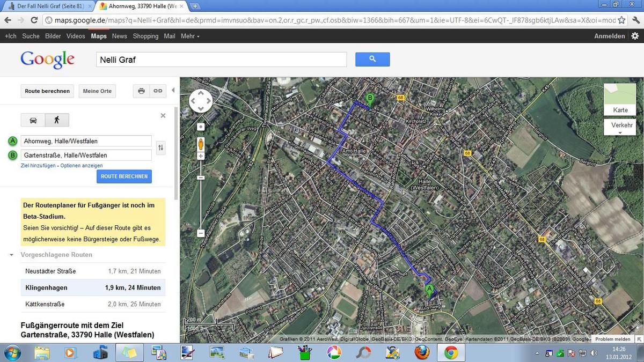Screen dimensions: 644x362
Task: Select the walking directions mode icon
Action: [x=57, y=120]
